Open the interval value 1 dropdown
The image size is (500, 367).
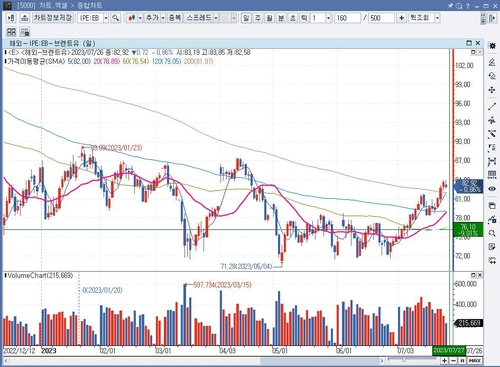(x=329, y=18)
